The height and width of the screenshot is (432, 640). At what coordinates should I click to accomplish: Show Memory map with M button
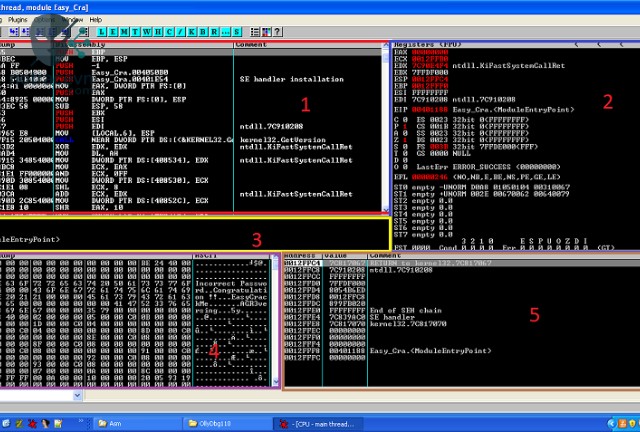(x=124, y=31)
